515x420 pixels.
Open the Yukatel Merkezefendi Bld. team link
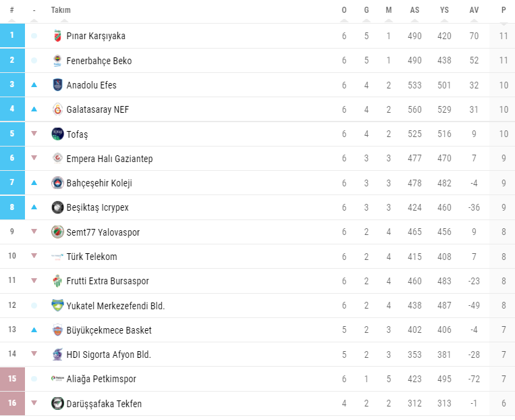[x=115, y=306]
